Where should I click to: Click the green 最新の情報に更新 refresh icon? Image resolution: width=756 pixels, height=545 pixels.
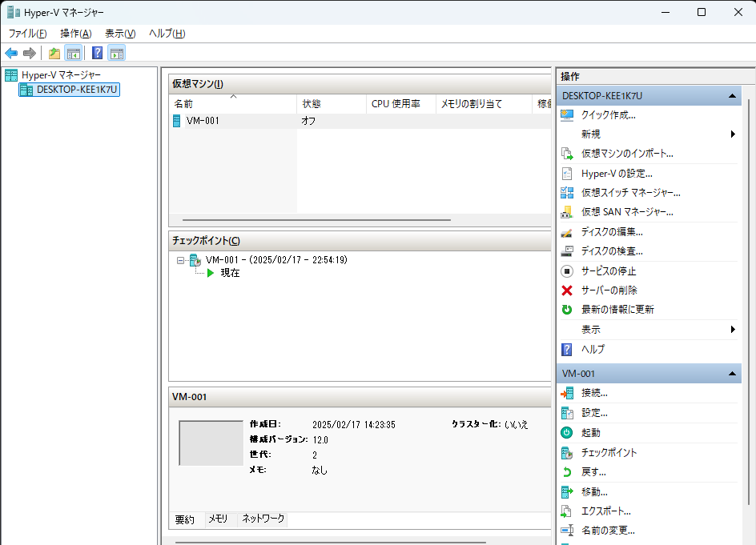[x=567, y=310]
